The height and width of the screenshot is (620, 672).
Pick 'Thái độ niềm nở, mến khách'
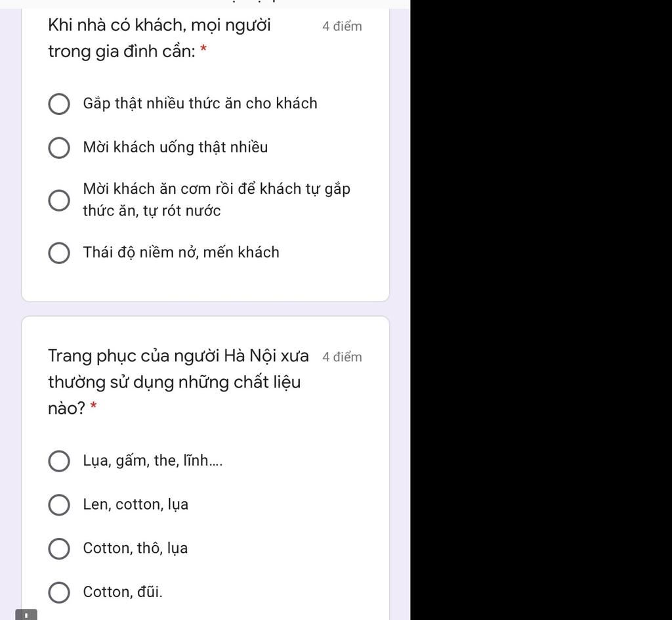coord(59,253)
